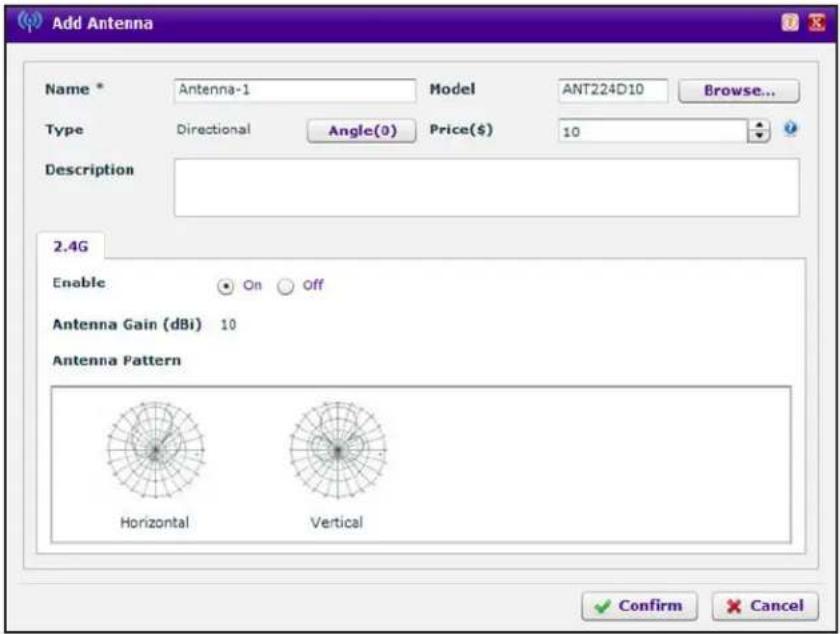
Task: Click the Horizontal caption text
Action: tap(154, 522)
